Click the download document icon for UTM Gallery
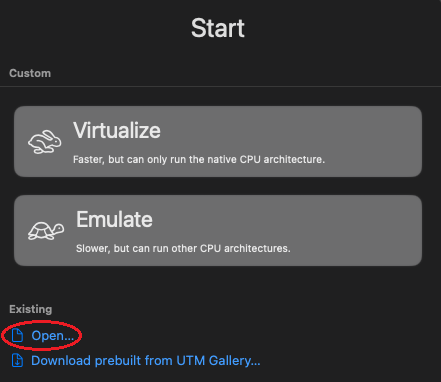Image resolution: width=441 pixels, height=382 pixels. (17, 360)
